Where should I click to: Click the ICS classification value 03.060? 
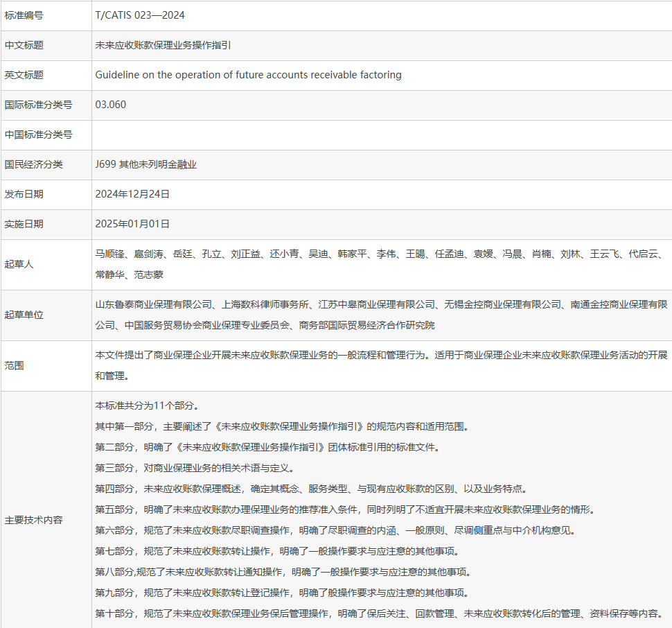tap(111, 105)
